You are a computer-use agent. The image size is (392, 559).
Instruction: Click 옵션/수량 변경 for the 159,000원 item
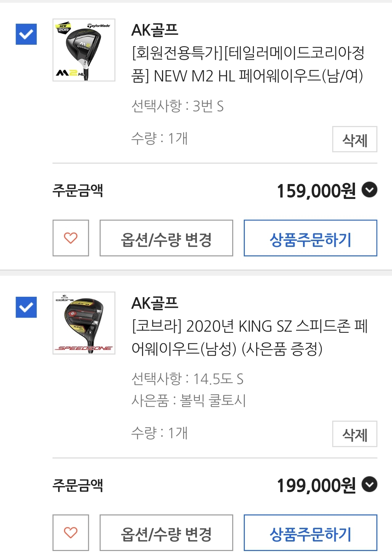166,238
